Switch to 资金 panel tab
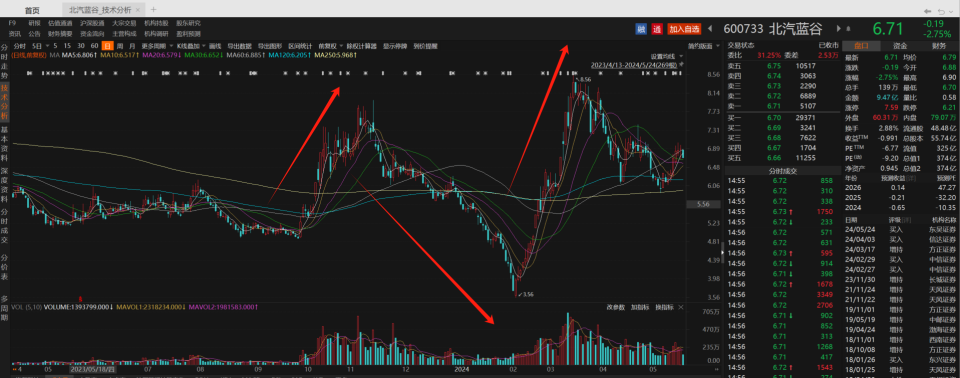Screen dimensions: 960x378 [900, 45]
